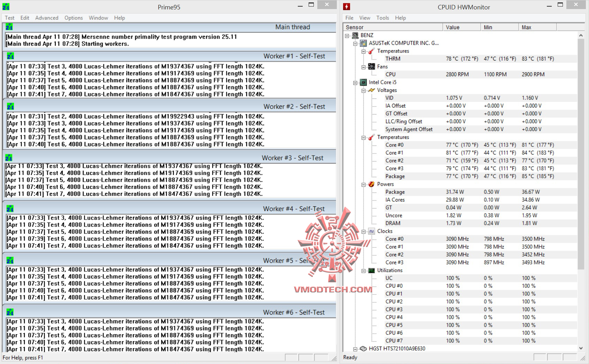Screen dimensions: 589x364
Task: Click the HGST hard drive icon
Action: point(363,348)
